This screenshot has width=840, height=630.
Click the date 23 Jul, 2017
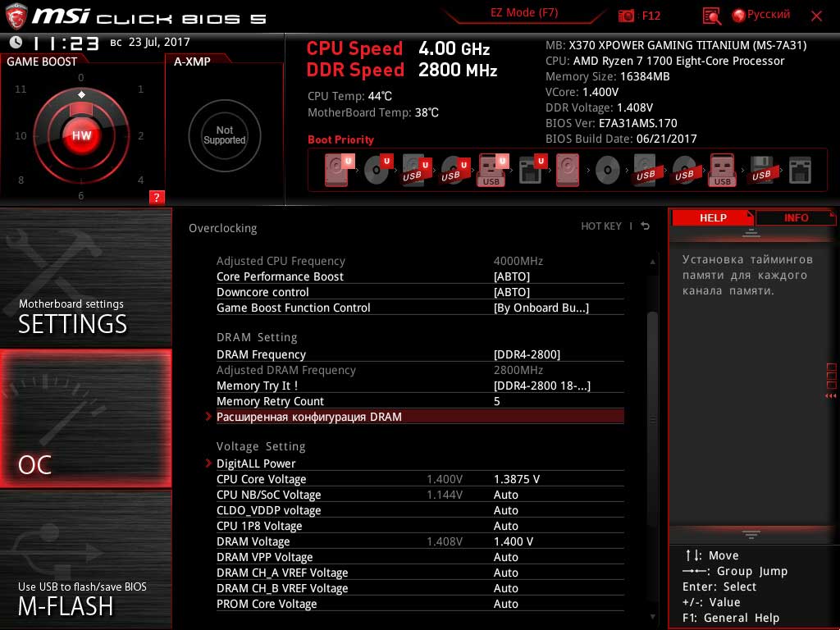tap(159, 42)
